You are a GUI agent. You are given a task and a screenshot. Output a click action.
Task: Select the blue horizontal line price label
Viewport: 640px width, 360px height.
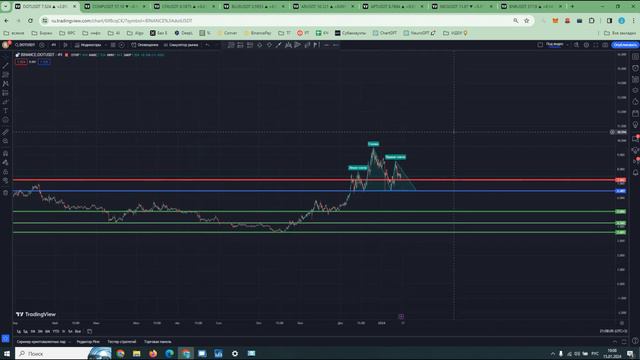pos(620,191)
